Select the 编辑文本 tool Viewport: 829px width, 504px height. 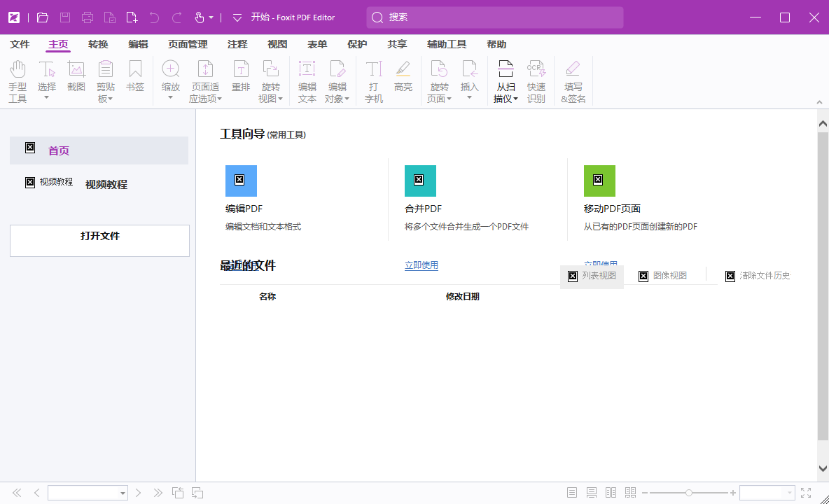coord(307,80)
